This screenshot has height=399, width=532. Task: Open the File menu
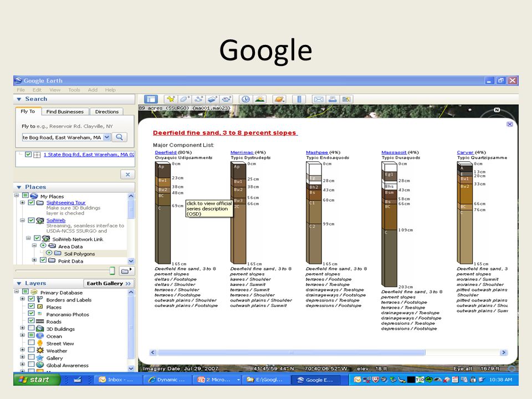tap(21, 90)
